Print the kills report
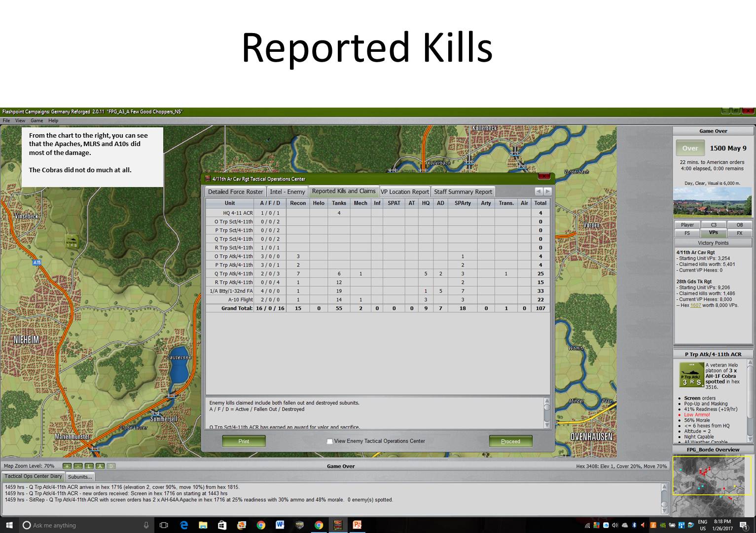Viewport: 756px width, 533px height. 244,441
